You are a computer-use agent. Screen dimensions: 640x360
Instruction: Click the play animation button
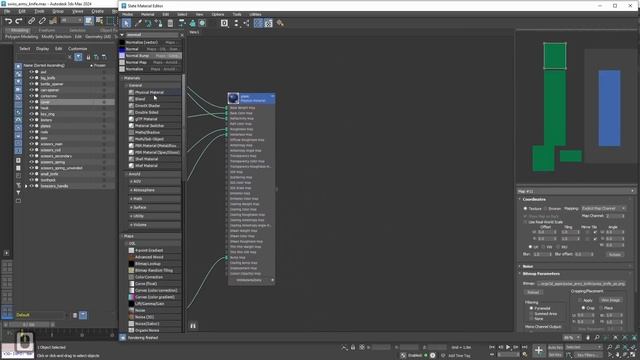tap(508, 347)
